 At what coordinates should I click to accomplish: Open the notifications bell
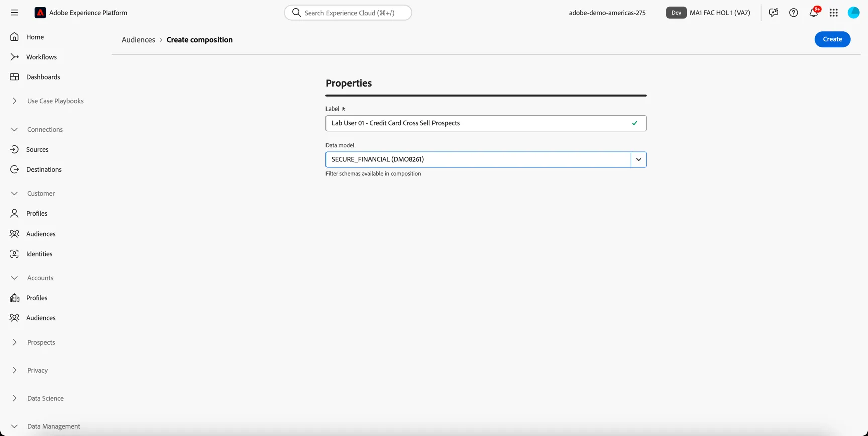814,13
